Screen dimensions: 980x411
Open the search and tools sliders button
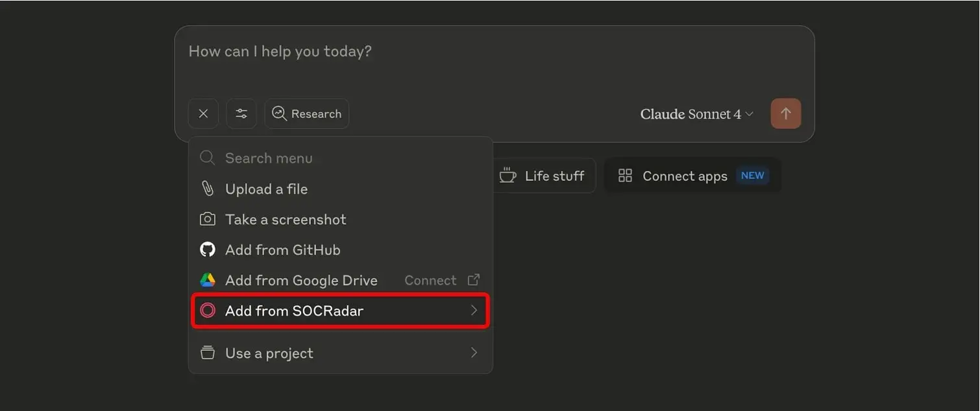241,113
